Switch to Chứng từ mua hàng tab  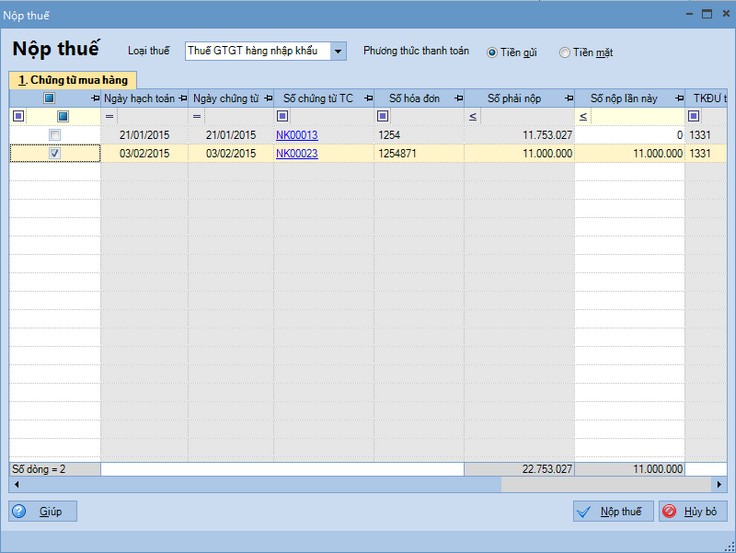coord(73,80)
